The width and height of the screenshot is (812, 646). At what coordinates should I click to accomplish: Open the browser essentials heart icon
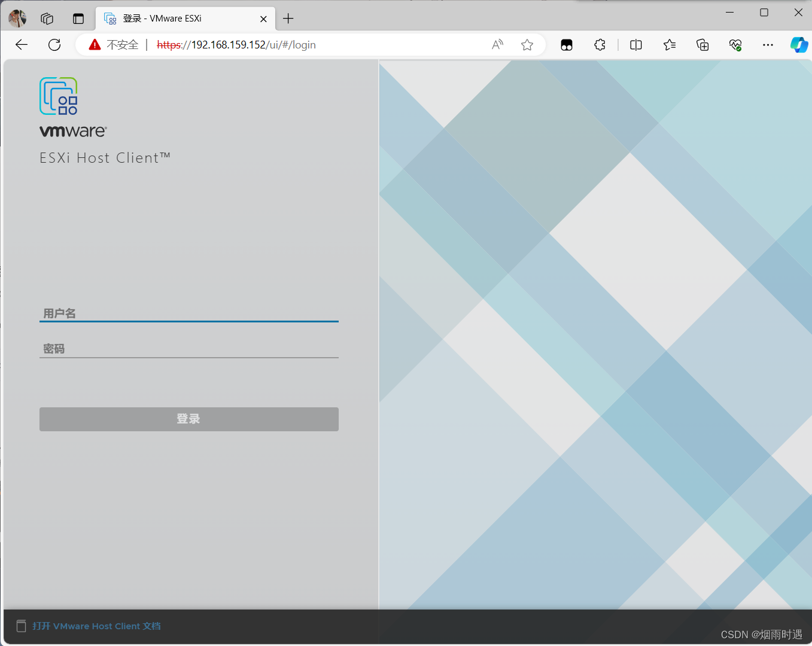coord(735,45)
